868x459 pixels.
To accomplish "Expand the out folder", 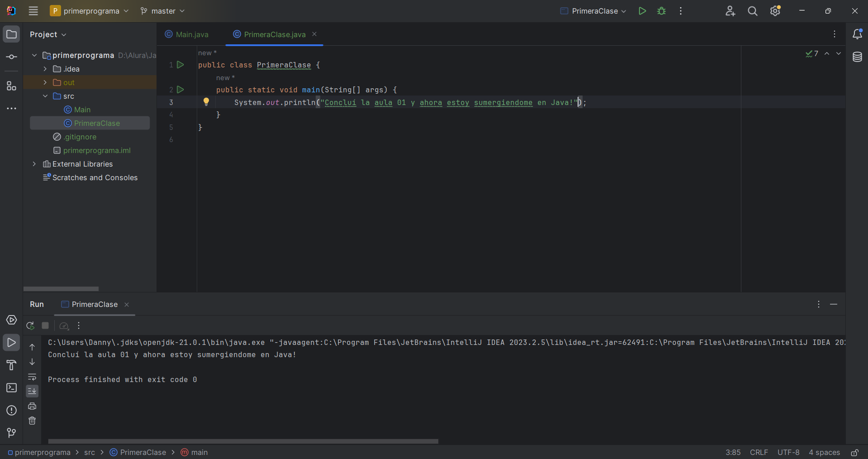I will tap(45, 82).
